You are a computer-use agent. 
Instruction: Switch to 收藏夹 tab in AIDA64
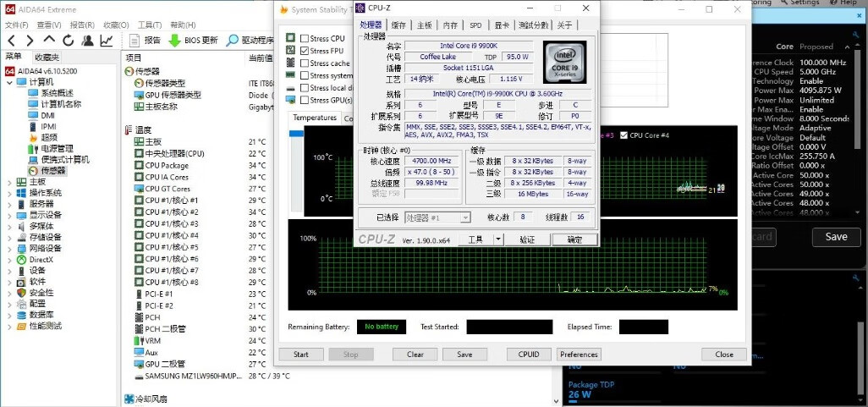pyautogui.click(x=47, y=57)
